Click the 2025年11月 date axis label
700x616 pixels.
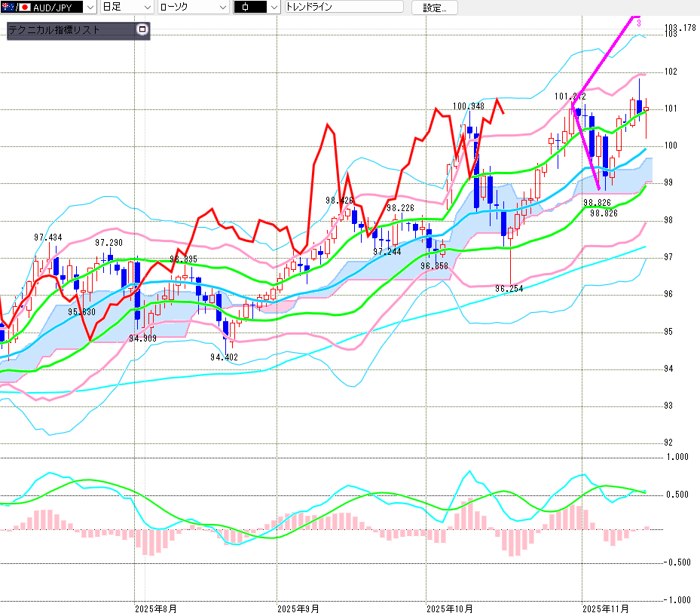606,608
